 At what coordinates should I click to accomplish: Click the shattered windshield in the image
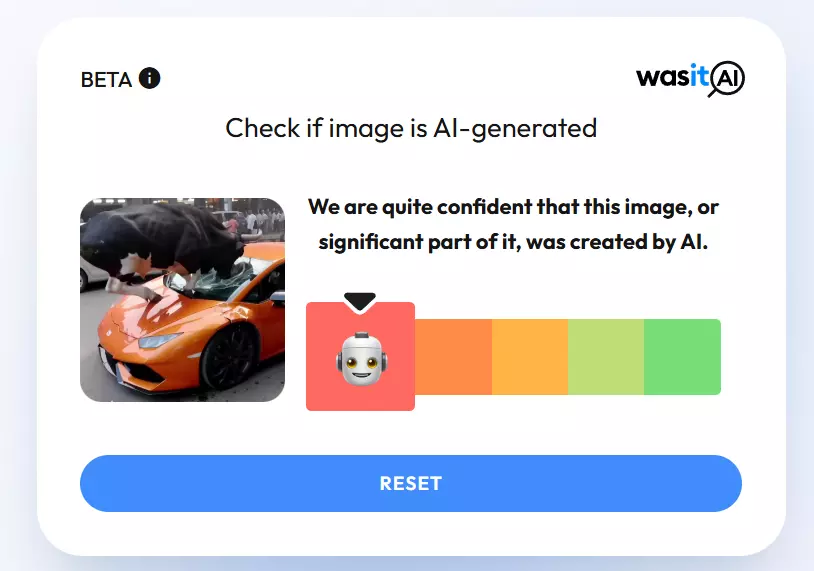tap(213, 284)
